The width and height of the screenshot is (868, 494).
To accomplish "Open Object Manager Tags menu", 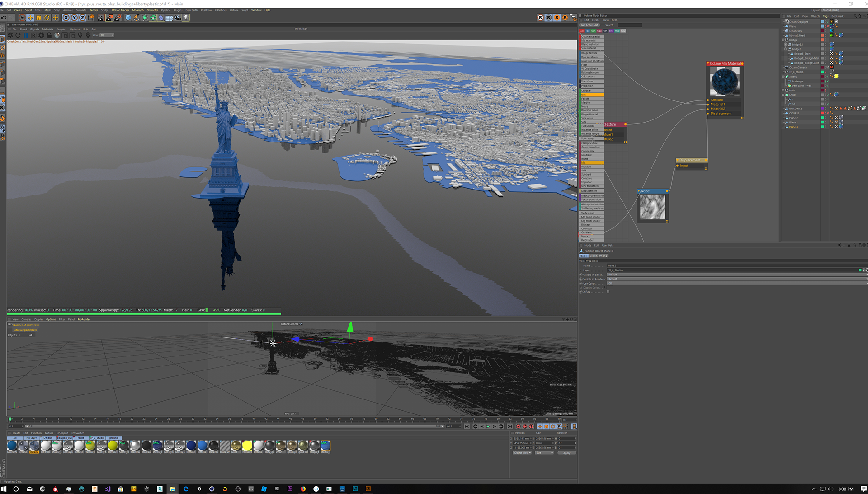I will (x=826, y=16).
